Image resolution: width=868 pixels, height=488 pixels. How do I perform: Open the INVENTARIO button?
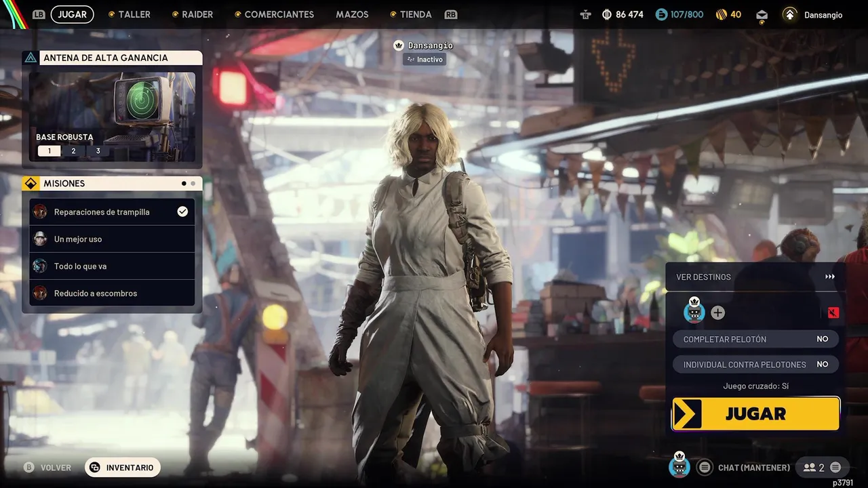click(x=123, y=467)
